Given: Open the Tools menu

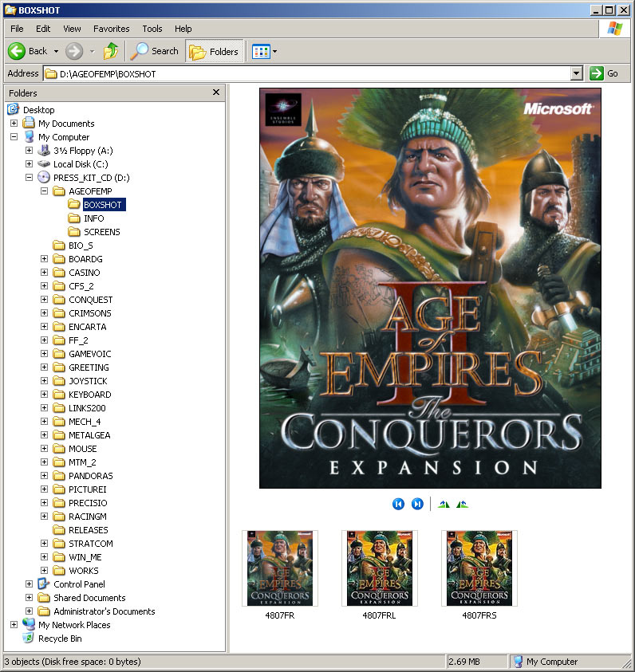Looking at the screenshot, I should (152, 29).
